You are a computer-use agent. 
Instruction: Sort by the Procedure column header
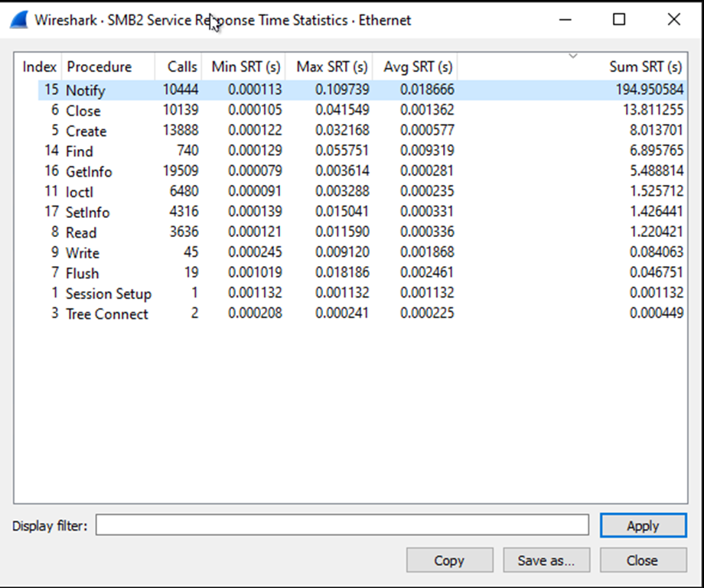coord(108,67)
